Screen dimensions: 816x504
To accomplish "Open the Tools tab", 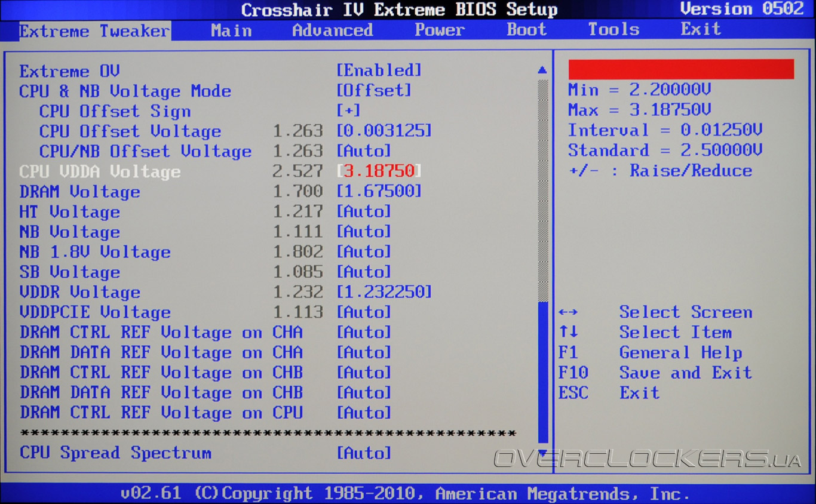I will tap(613, 30).
